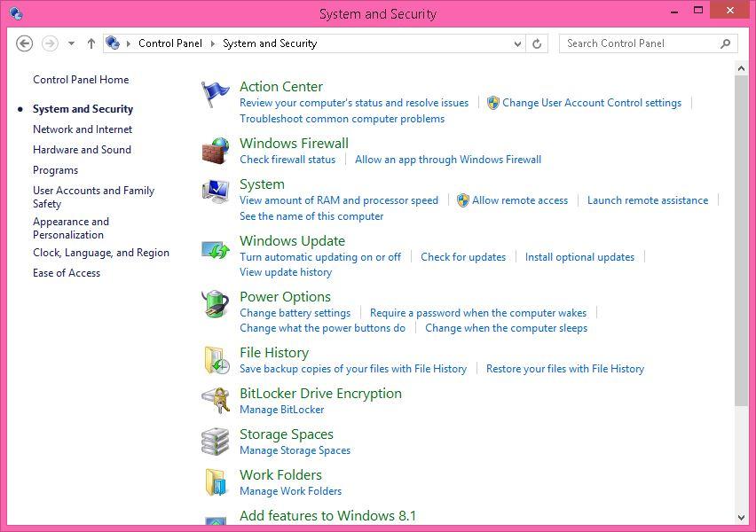Expand the root breadcrumb arrow before Control Panel
Image resolution: width=756 pixels, height=532 pixels.
[x=129, y=43]
